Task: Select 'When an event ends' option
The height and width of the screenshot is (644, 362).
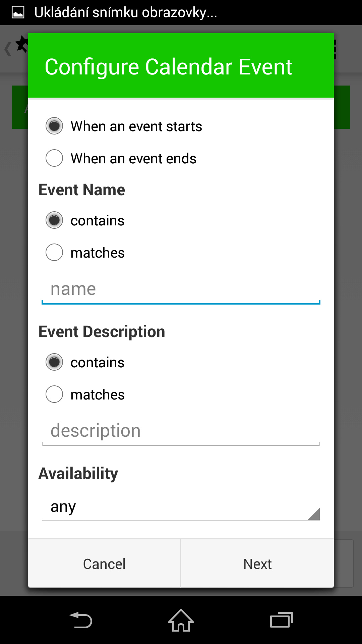Action: [121, 158]
